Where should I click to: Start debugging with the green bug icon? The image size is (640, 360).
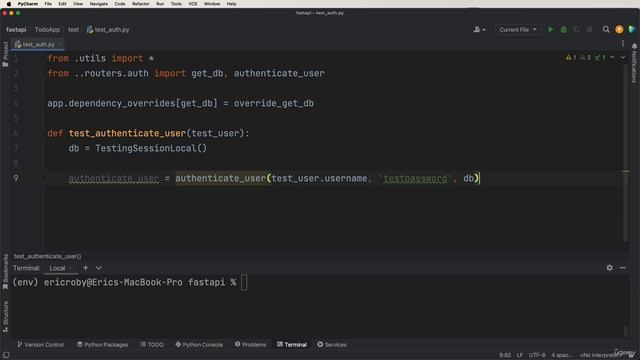tap(564, 29)
